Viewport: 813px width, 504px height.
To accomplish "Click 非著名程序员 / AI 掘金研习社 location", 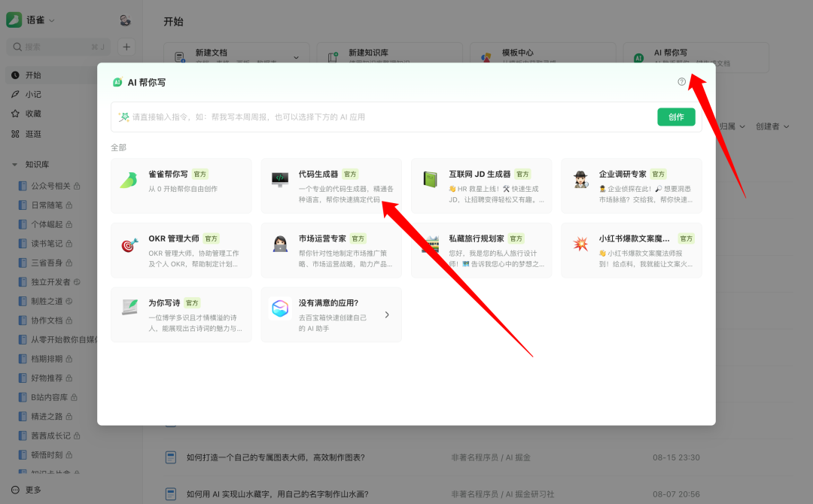I will click(x=502, y=494).
